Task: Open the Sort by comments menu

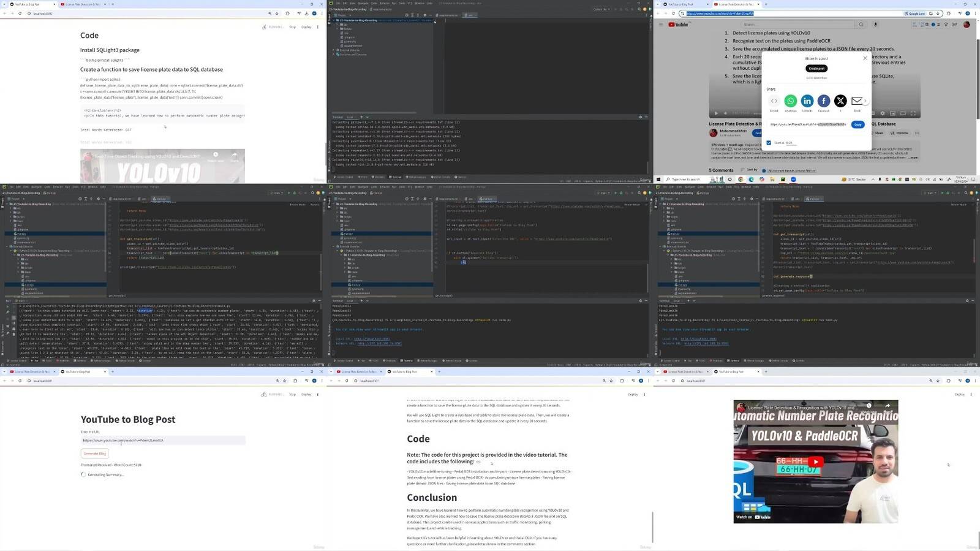Action: 749,170
